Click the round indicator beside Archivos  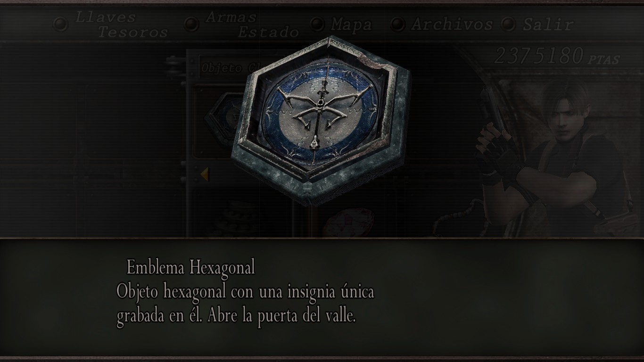click(x=398, y=24)
